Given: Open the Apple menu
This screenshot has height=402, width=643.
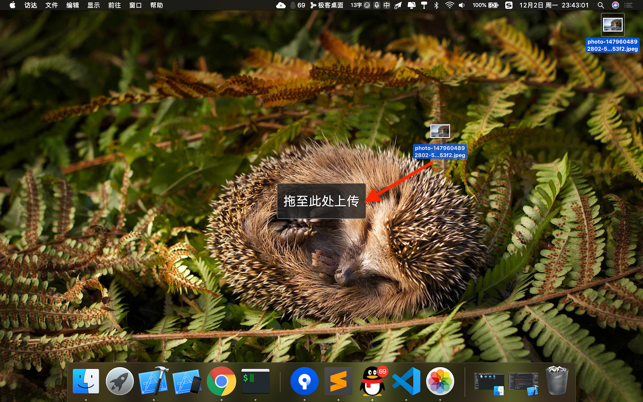Looking at the screenshot, I should pyautogui.click(x=12, y=5).
